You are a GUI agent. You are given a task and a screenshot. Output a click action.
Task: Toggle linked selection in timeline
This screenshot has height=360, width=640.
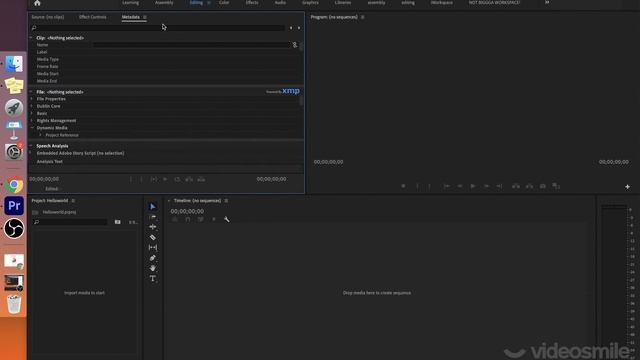[x=200, y=220]
